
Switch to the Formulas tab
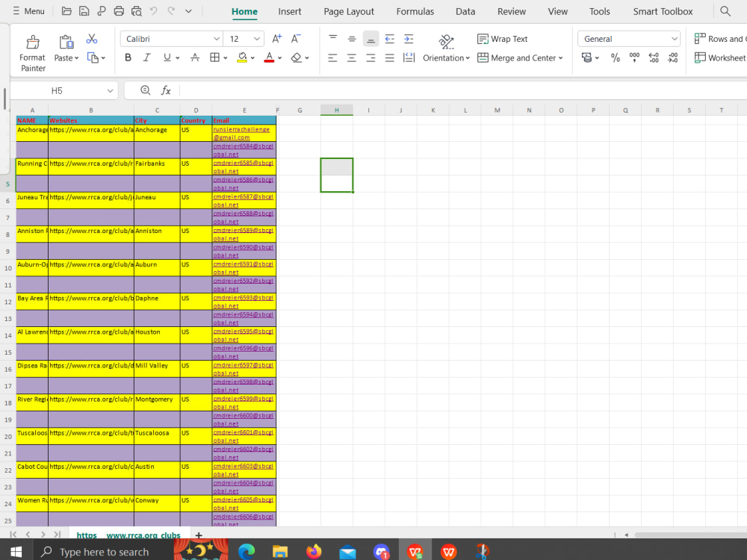pyautogui.click(x=415, y=11)
